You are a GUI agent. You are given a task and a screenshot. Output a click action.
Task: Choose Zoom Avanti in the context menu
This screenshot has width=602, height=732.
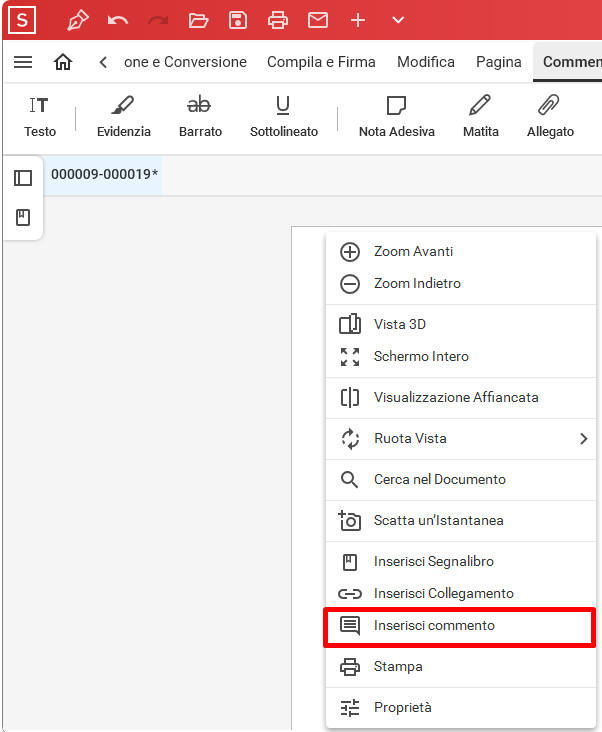coord(461,252)
